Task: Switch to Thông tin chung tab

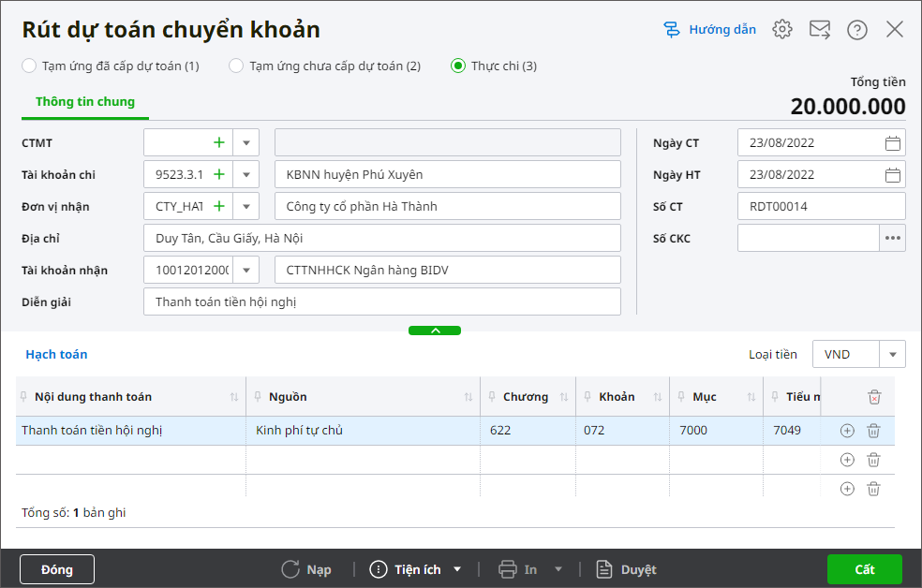Action: coord(85,102)
